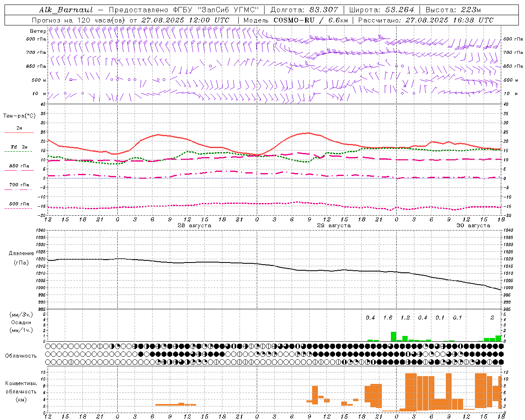525x420 pixels.
Task: Click the Модель COSMO-RU / 6.6км label
Action: click(x=295, y=20)
